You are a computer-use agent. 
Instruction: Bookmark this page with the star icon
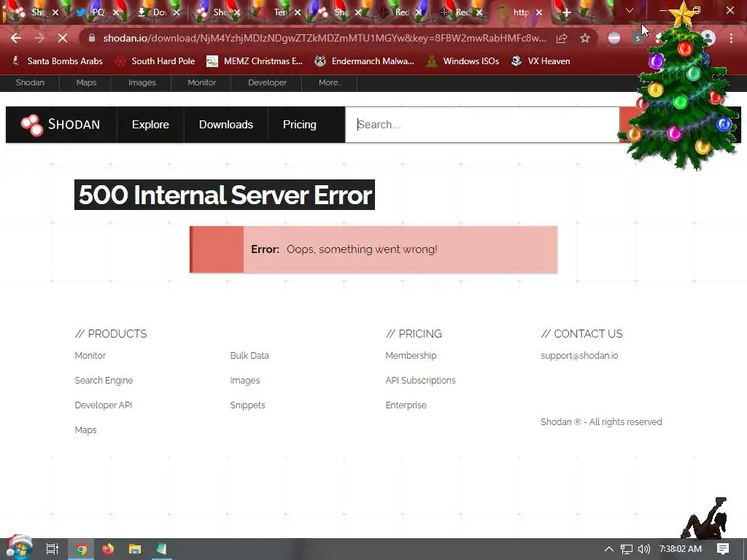tap(585, 39)
